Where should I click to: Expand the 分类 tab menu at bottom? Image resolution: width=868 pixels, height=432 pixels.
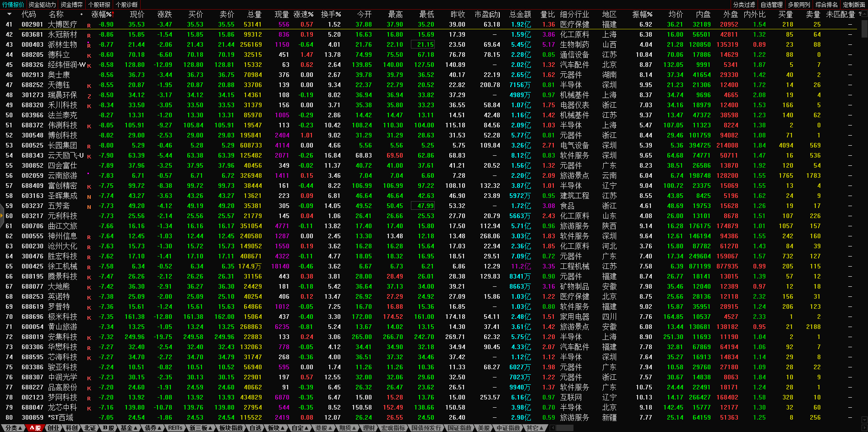pos(13,428)
